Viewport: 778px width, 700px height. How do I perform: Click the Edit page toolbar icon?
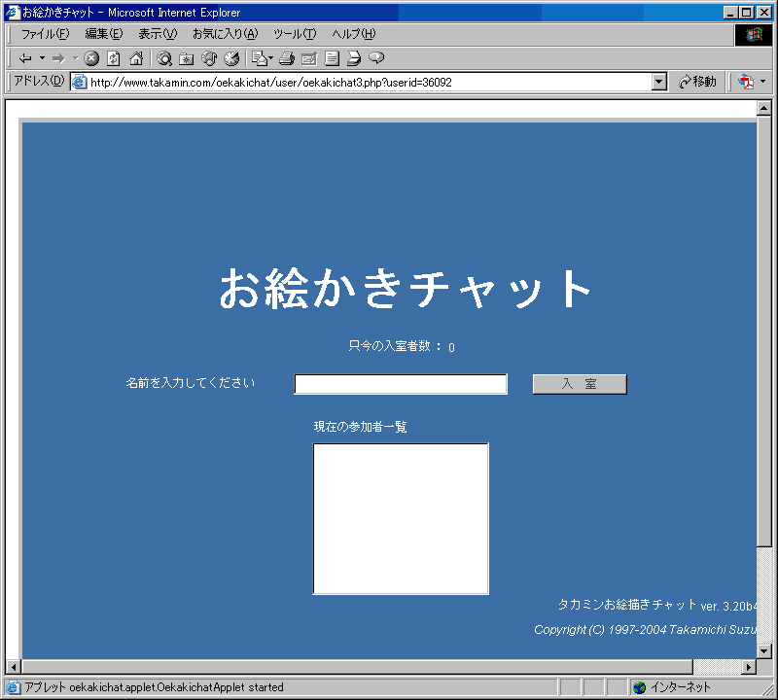click(x=309, y=58)
